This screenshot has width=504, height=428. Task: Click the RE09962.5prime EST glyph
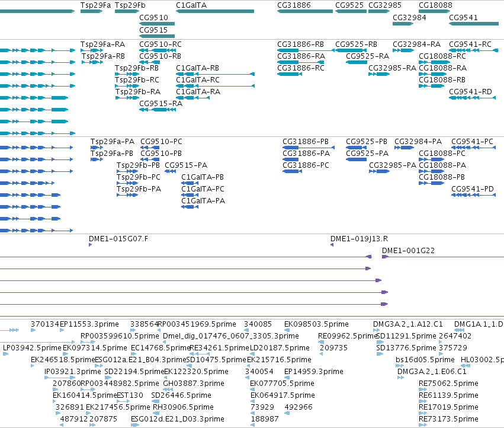pos(321,342)
